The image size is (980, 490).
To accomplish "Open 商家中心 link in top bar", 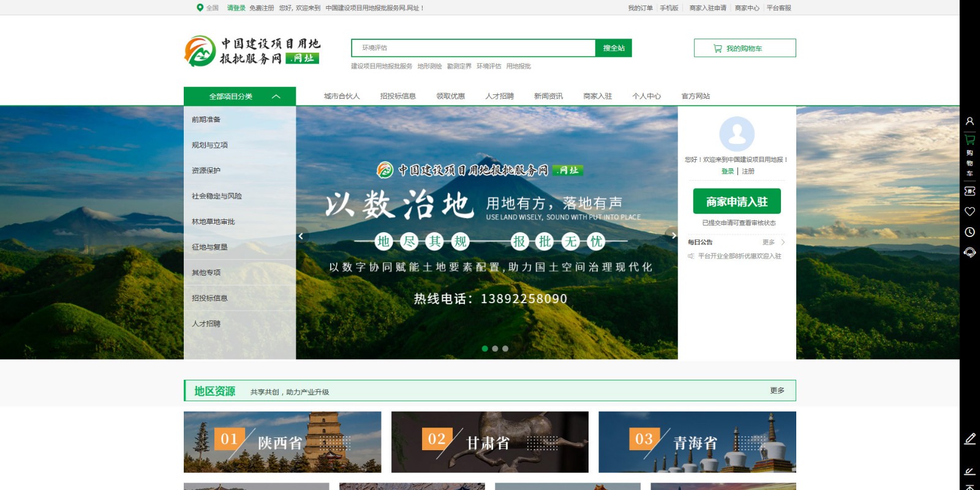I will click(x=747, y=8).
